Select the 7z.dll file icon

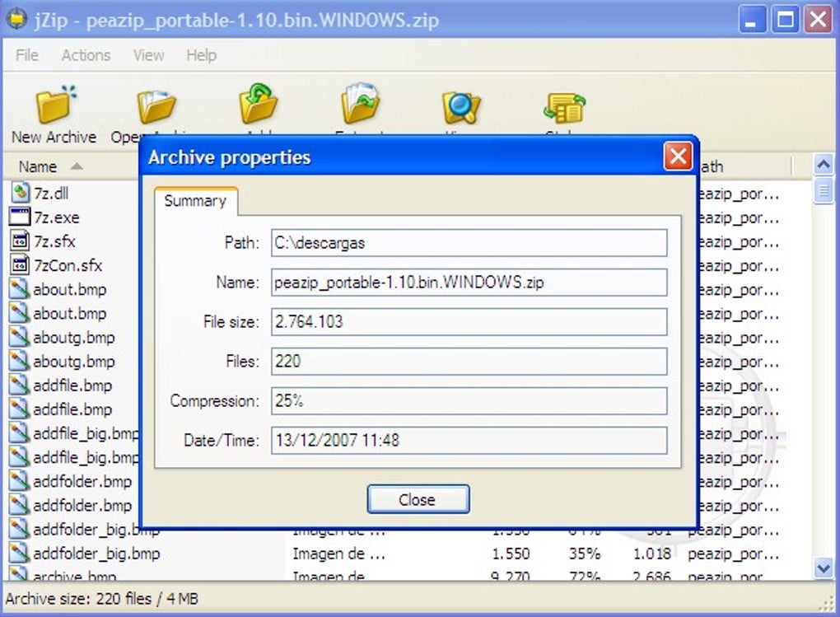[20, 193]
